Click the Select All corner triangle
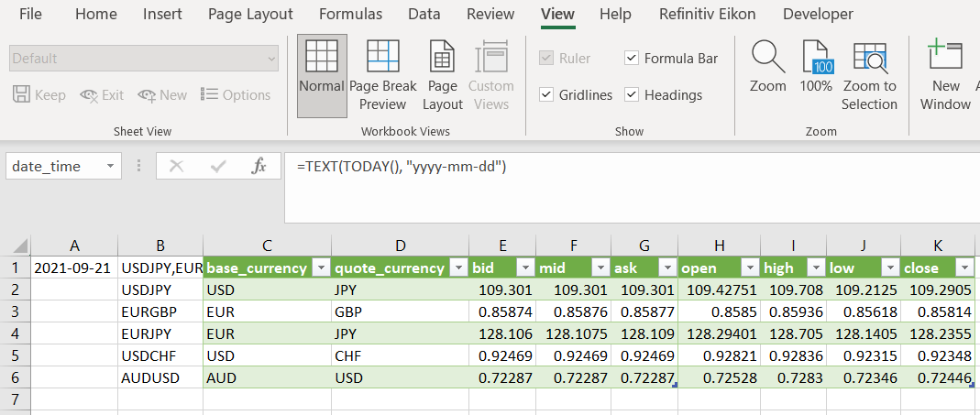The image size is (980, 415). (20, 246)
